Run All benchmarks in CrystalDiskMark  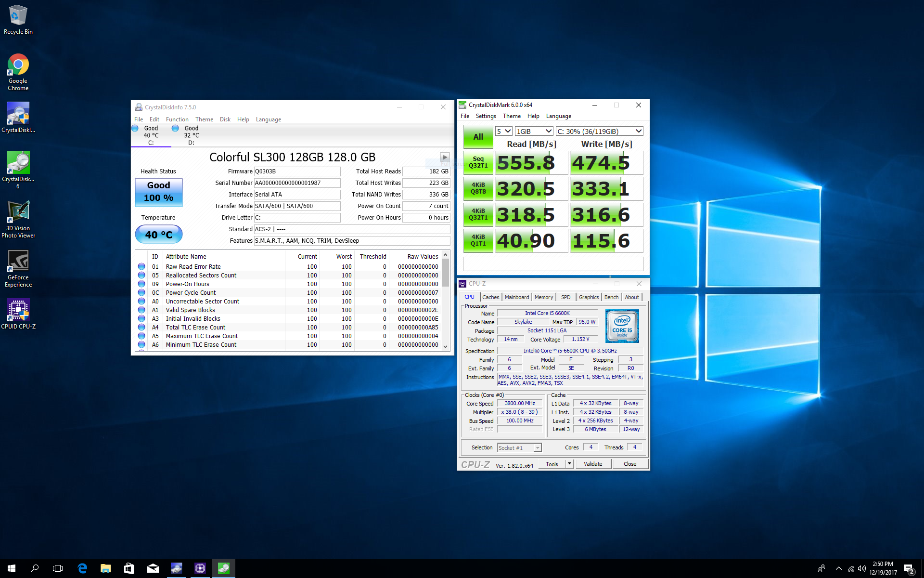click(x=478, y=137)
